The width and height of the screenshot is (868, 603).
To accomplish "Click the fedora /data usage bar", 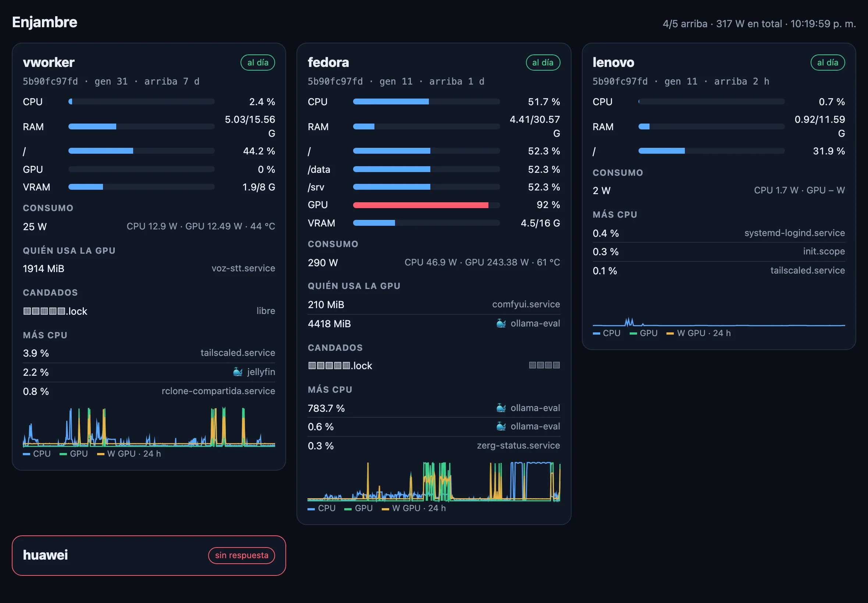I will coord(426,169).
